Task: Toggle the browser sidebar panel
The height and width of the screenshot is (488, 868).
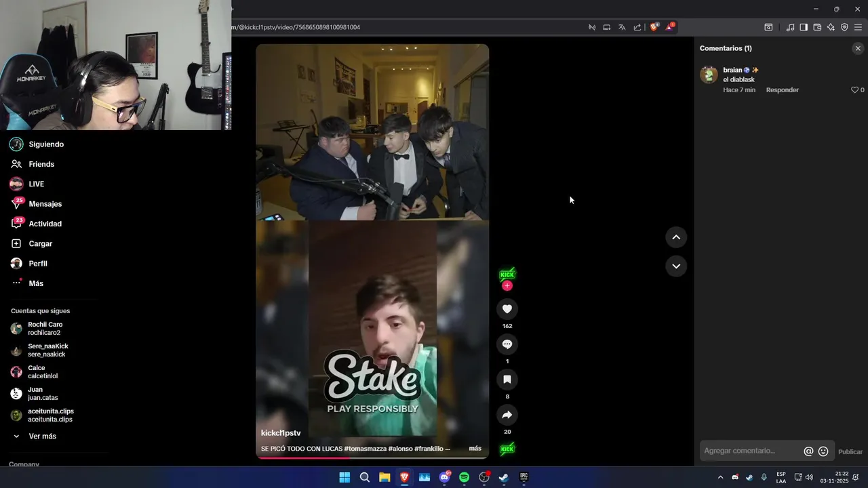Action: click(x=804, y=27)
